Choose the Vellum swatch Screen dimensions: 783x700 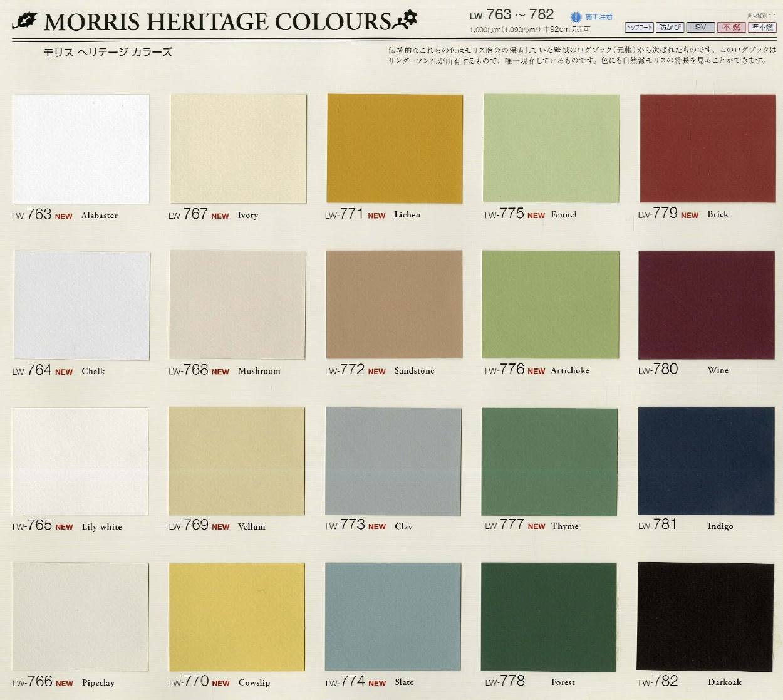click(237, 461)
